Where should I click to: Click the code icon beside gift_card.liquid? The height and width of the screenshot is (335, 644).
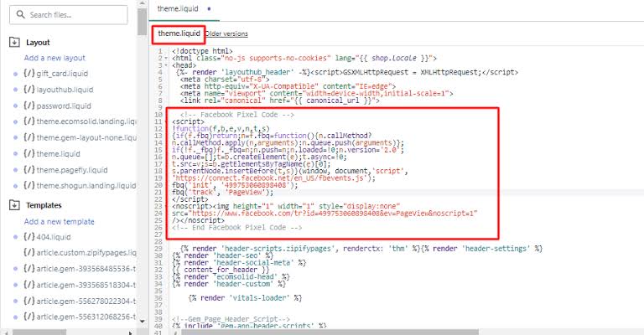click(x=29, y=74)
